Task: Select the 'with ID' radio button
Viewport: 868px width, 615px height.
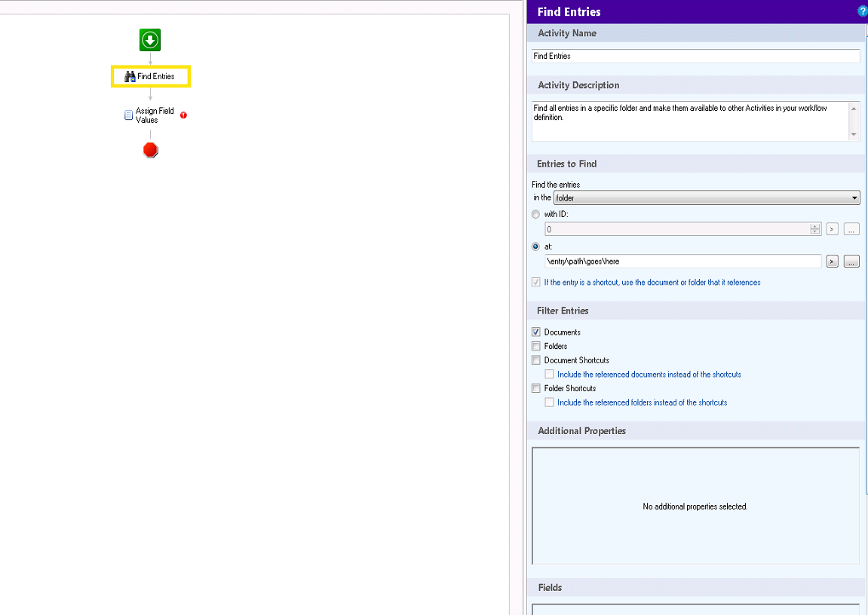Action: [x=536, y=214]
